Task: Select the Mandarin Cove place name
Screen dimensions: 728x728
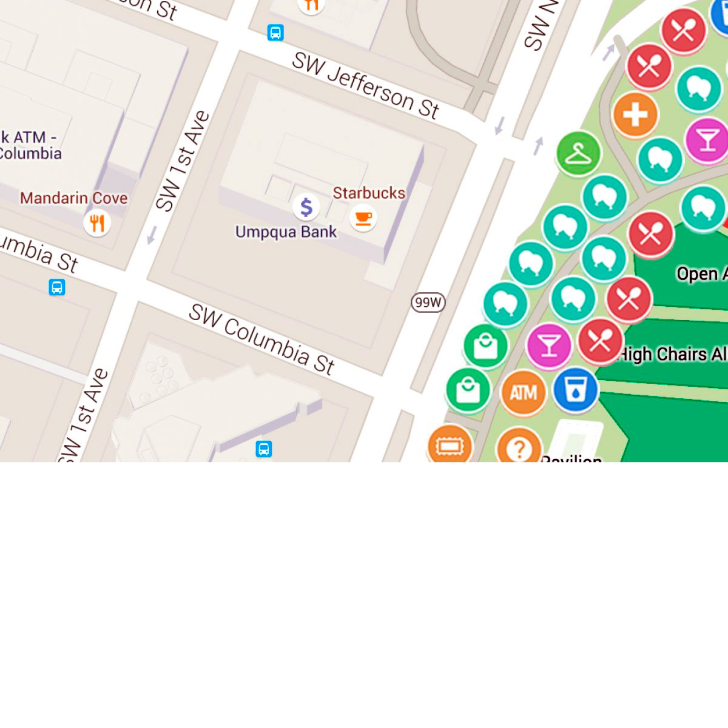Action: point(74,198)
